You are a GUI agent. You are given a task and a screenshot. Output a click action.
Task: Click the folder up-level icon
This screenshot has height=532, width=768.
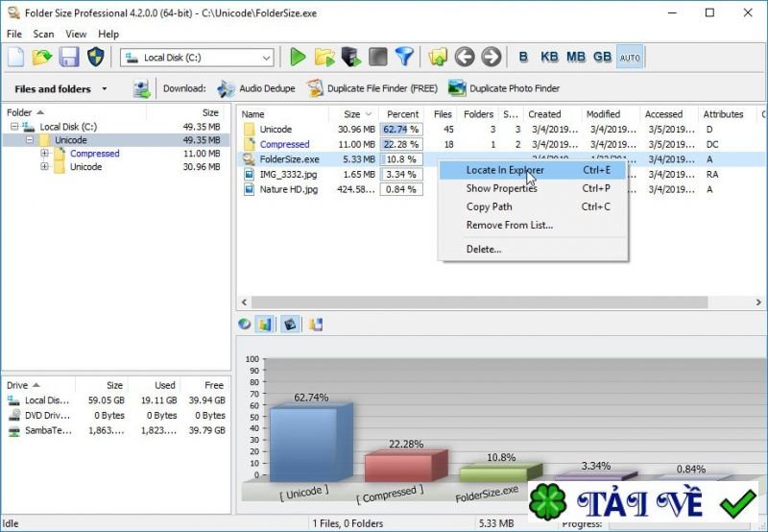tap(438, 58)
